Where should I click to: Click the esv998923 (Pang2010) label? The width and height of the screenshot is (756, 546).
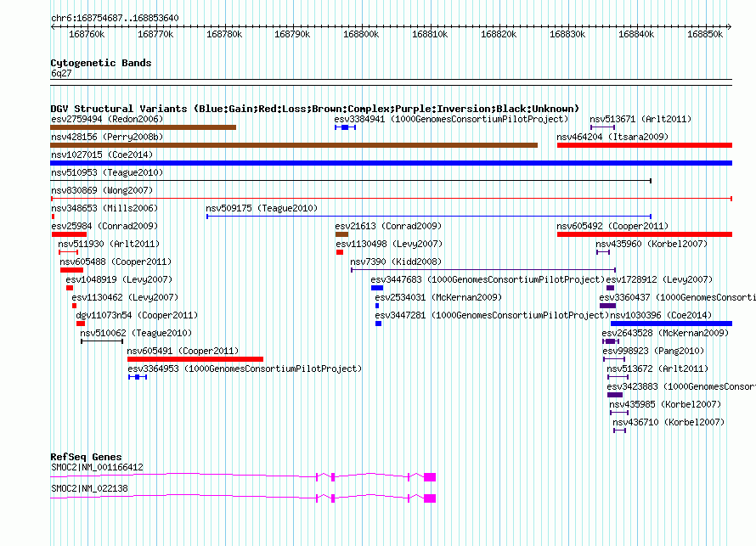(x=653, y=351)
